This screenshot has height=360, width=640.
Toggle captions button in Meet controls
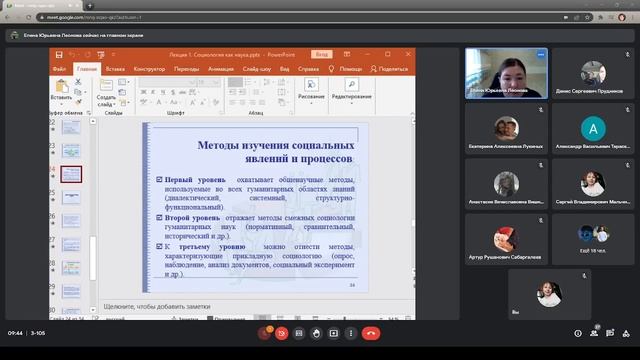point(299,333)
